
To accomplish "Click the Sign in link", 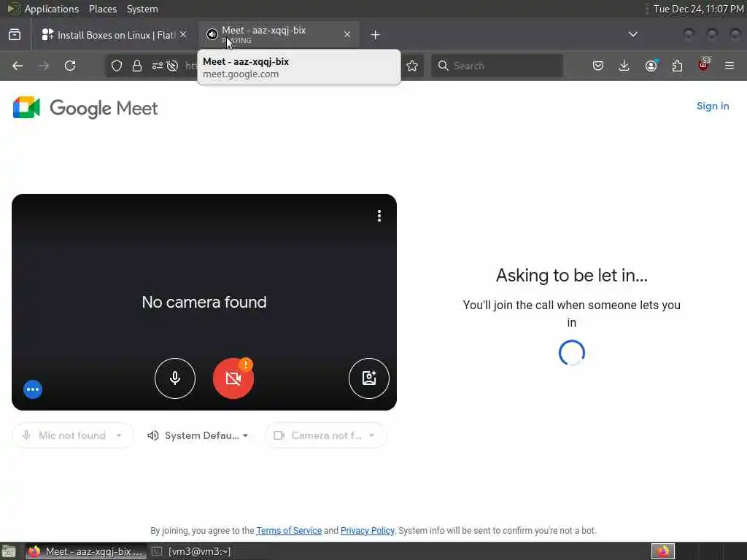I will pos(713,106).
